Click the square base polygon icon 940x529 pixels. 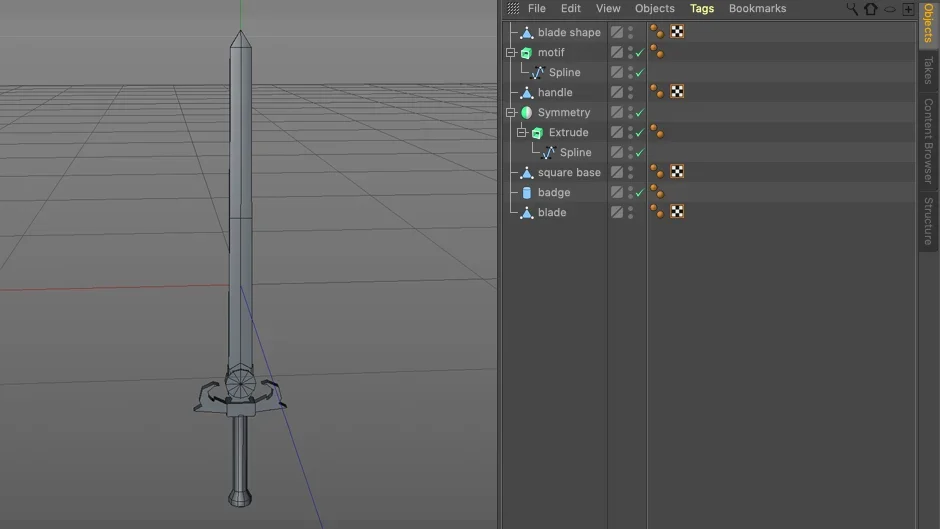pyautogui.click(x=526, y=173)
